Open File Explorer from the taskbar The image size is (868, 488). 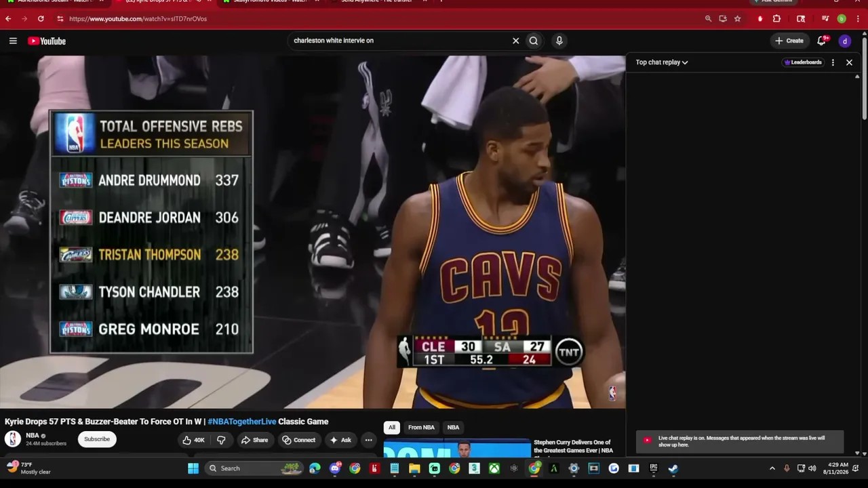(x=414, y=468)
